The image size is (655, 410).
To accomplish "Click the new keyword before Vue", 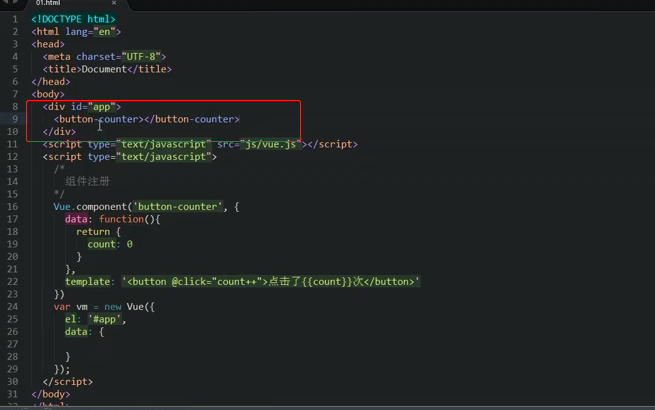I will click(x=113, y=307).
